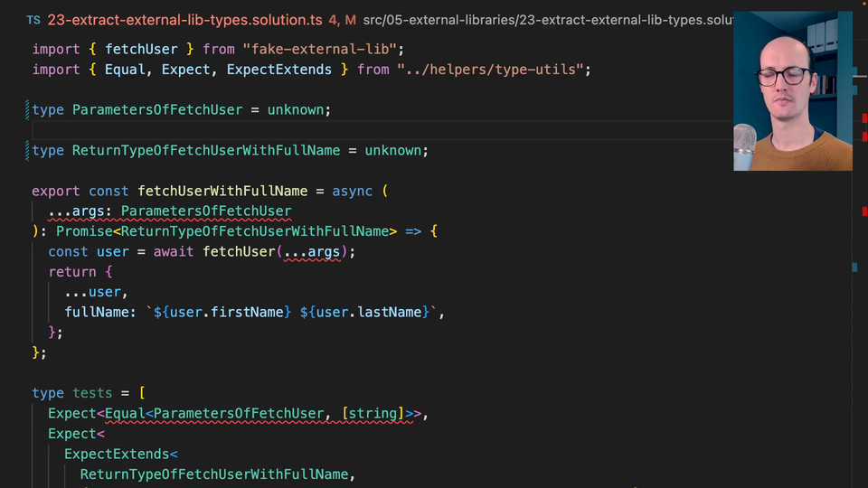The image size is (868, 488).
Task: Click the second red error marker in overview ruler
Action: coord(863,136)
